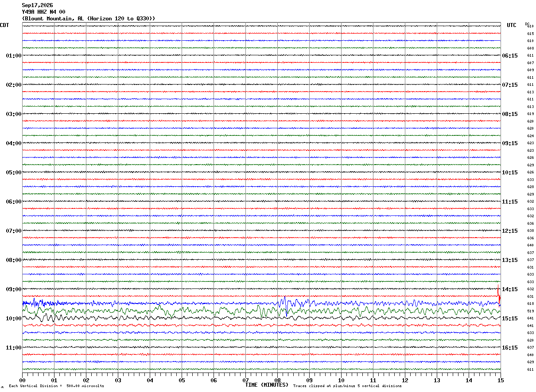536x392 pixels.
Task: Click the blue event burst near minute 8
Action: click(x=286, y=304)
